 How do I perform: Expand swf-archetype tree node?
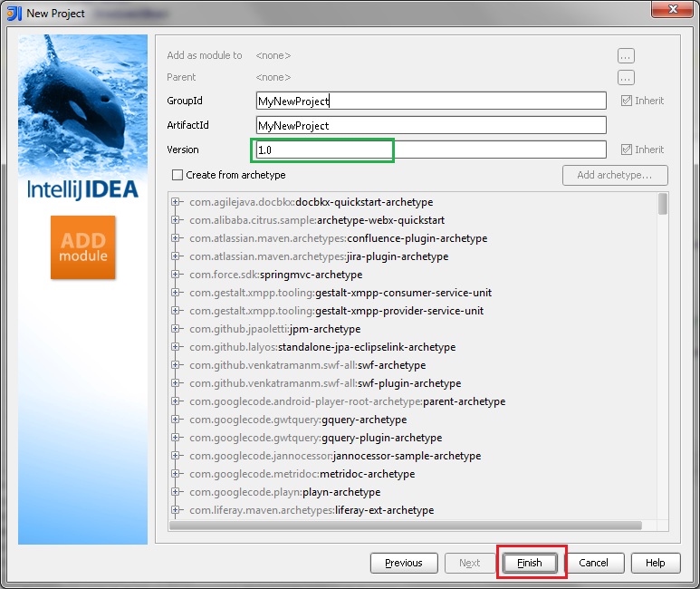[175, 365]
